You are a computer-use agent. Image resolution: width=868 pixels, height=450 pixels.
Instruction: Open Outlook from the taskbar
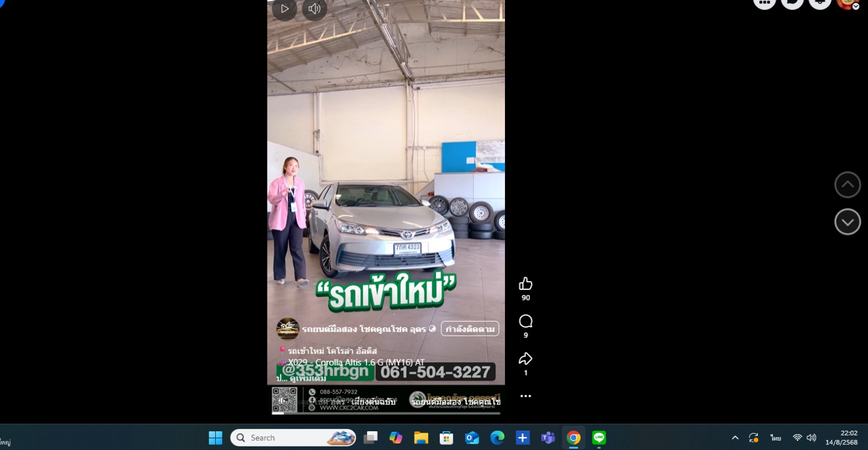pyautogui.click(x=472, y=438)
